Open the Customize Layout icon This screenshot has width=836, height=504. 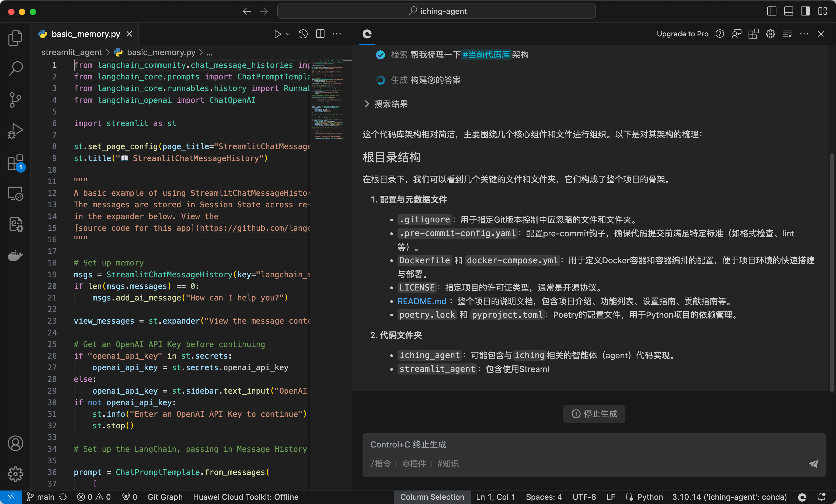[x=823, y=11]
